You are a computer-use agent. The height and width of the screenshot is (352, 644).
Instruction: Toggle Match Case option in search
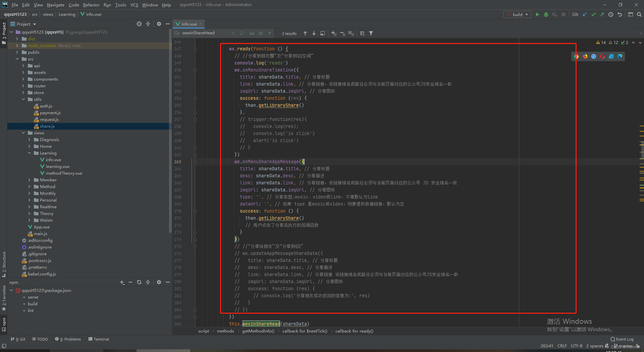[252, 33]
